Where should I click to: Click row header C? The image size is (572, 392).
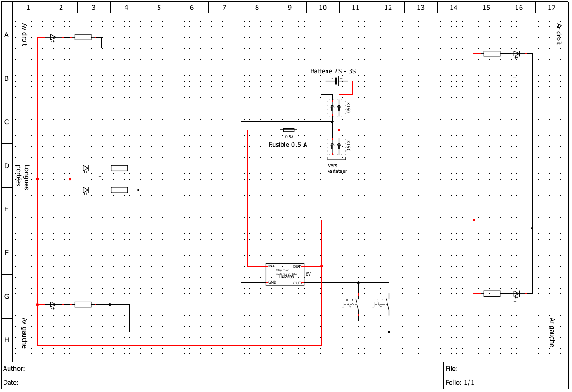tap(7, 122)
